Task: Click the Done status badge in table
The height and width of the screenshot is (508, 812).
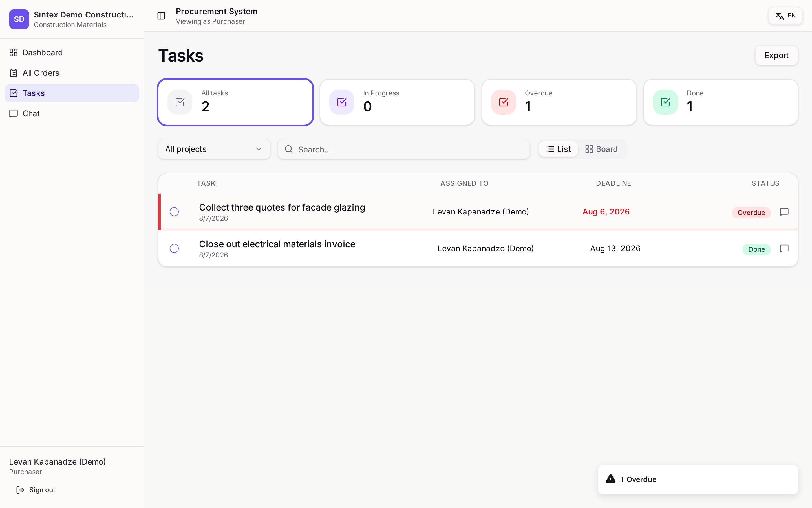Action: coord(756,249)
